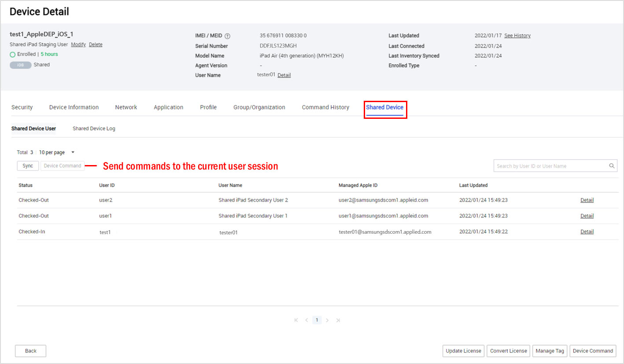Viewport: 624px width, 364px height.
Task: Open the Shared Device Log sub-tab
Action: coord(93,128)
